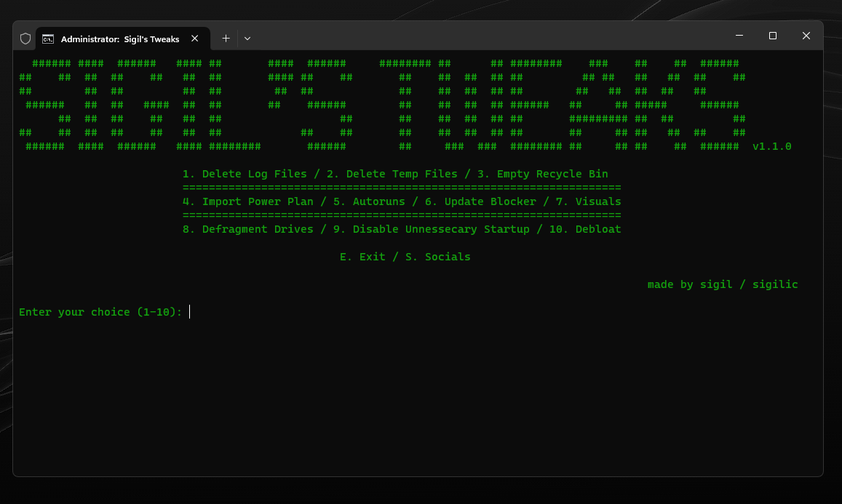Open the new tab dropdown chevron

coord(247,38)
